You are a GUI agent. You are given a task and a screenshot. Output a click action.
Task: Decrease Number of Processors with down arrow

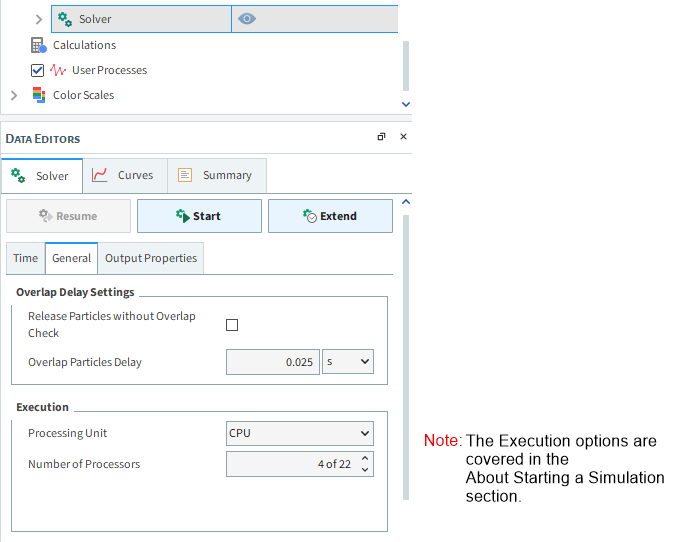point(365,470)
